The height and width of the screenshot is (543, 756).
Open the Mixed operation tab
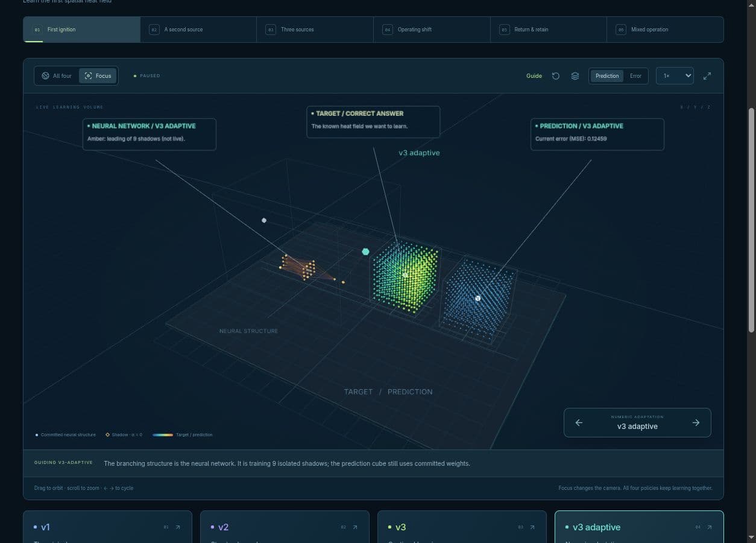[665, 30]
